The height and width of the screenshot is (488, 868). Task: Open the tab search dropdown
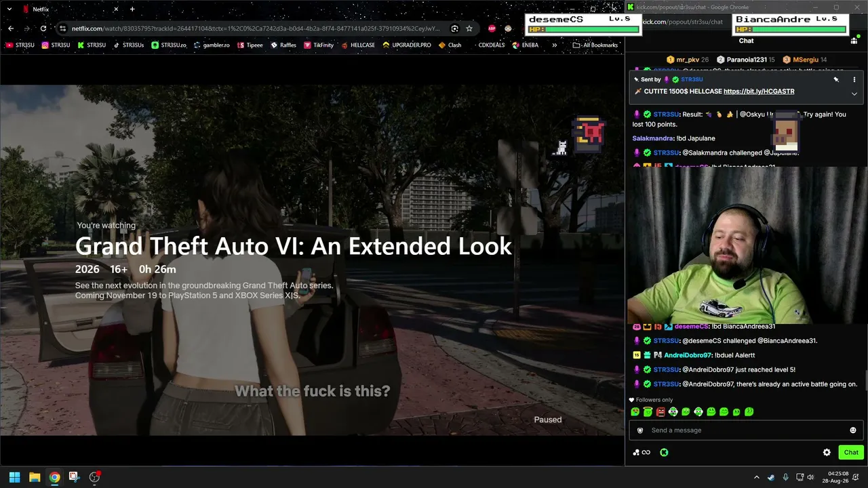(x=9, y=9)
